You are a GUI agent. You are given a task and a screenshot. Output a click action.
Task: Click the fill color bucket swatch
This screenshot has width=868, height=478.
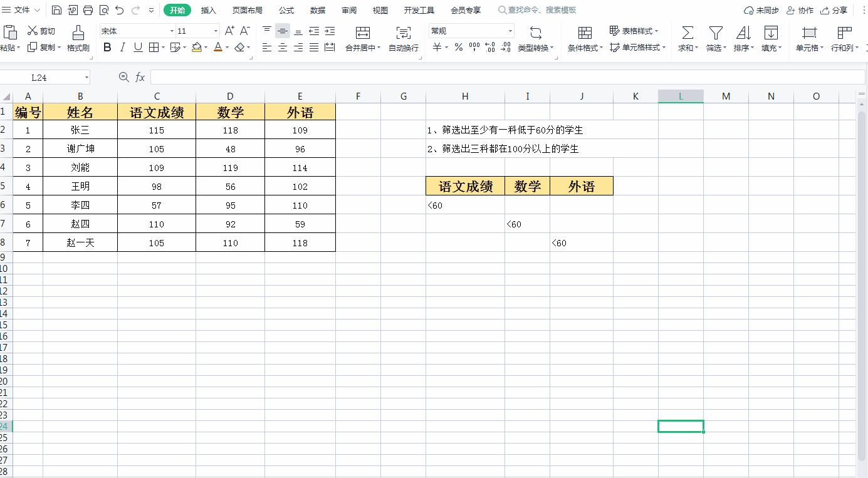(197, 48)
